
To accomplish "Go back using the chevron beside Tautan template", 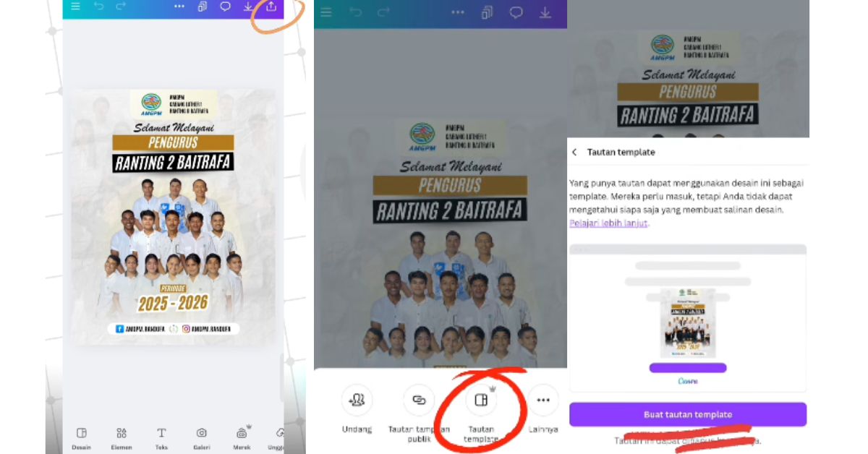I will click(575, 153).
